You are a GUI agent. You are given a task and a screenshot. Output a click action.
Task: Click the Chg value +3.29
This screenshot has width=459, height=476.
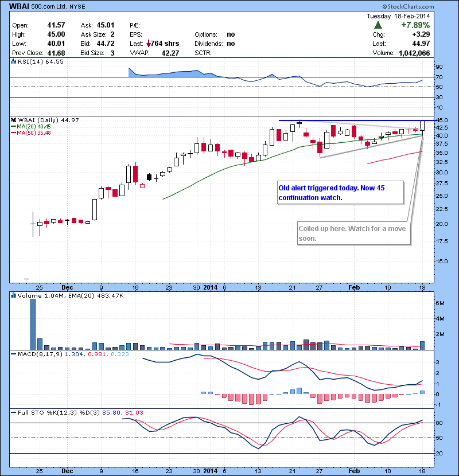pos(421,34)
